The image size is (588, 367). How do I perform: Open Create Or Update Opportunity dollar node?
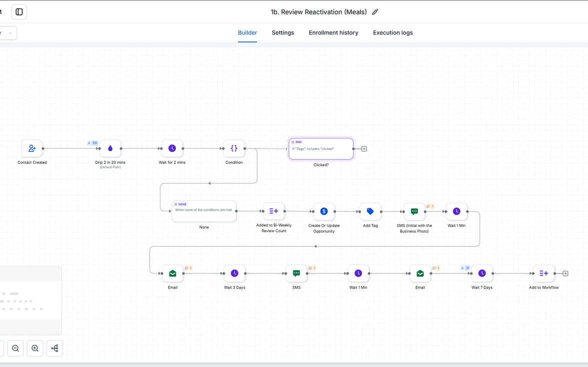click(x=324, y=211)
